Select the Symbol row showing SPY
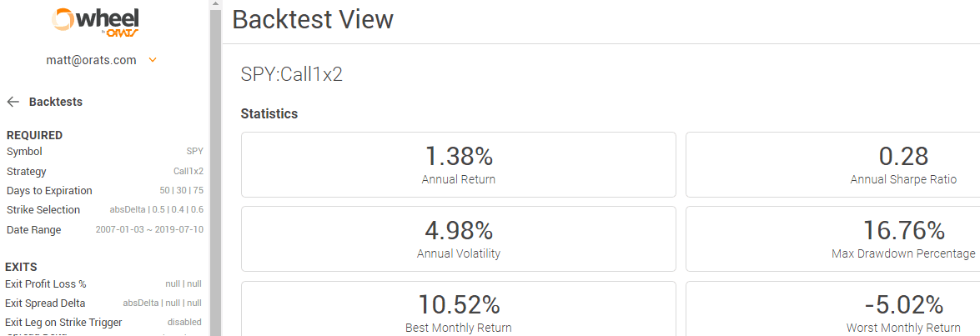980x336 pixels. (104, 152)
